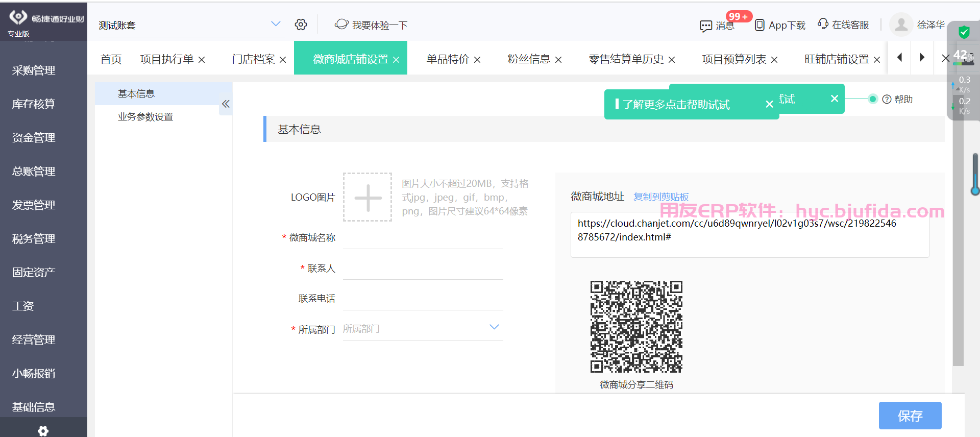The height and width of the screenshot is (437, 980).
Task: Click the user avatar for 徐泽华
Action: tap(901, 25)
